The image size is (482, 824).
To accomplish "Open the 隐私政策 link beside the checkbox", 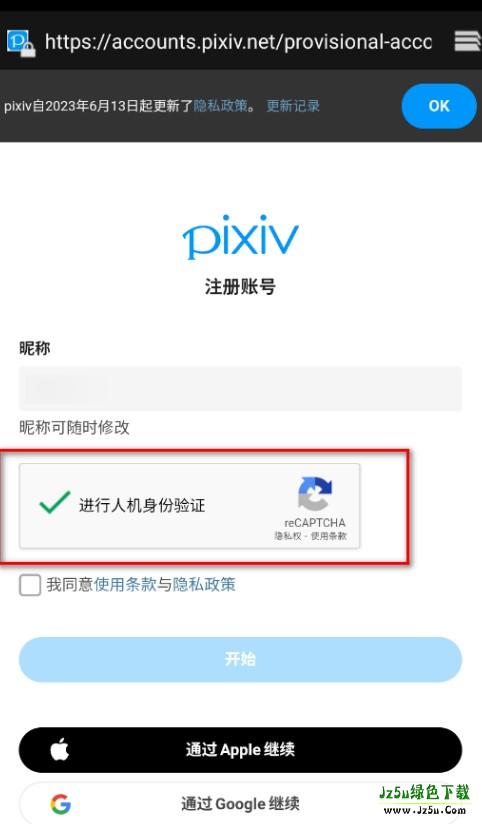I will click(204, 584).
